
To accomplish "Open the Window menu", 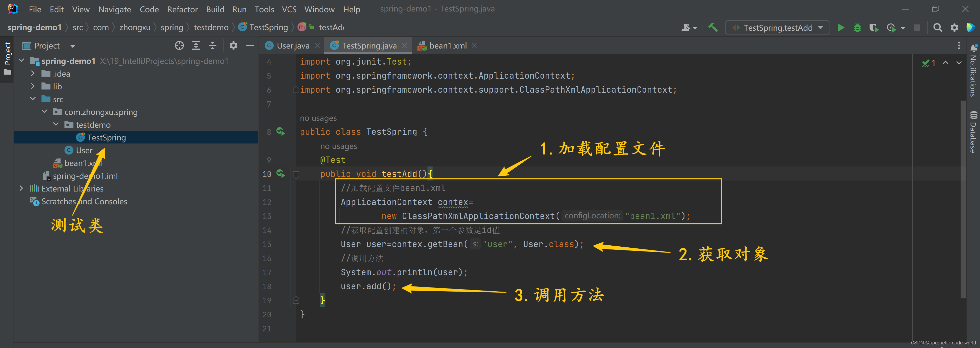I will [x=319, y=9].
